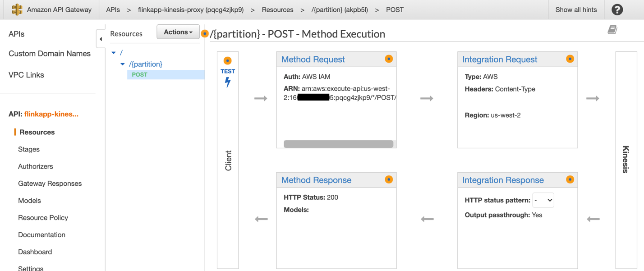The image size is (644, 271).
Task: Collapse the left navigation panel arrow
Action: pyautogui.click(x=101, y=39)
